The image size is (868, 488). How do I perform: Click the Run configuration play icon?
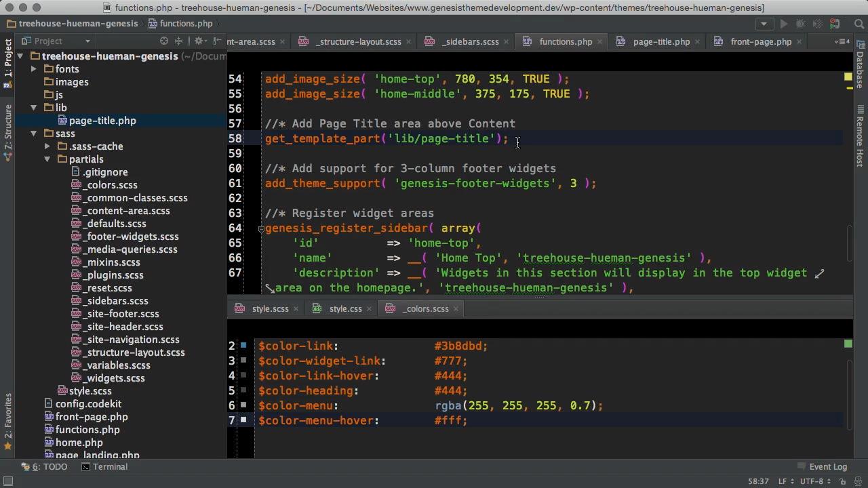point(784,24)
